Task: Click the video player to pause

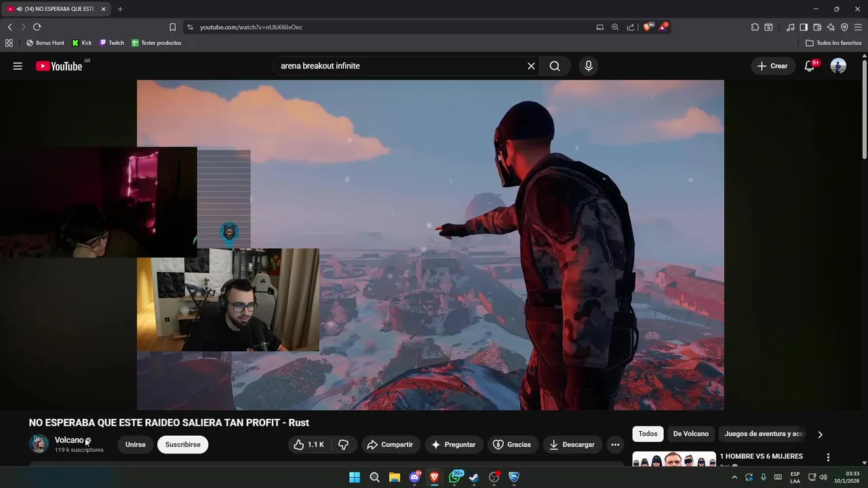Action: 431,245
